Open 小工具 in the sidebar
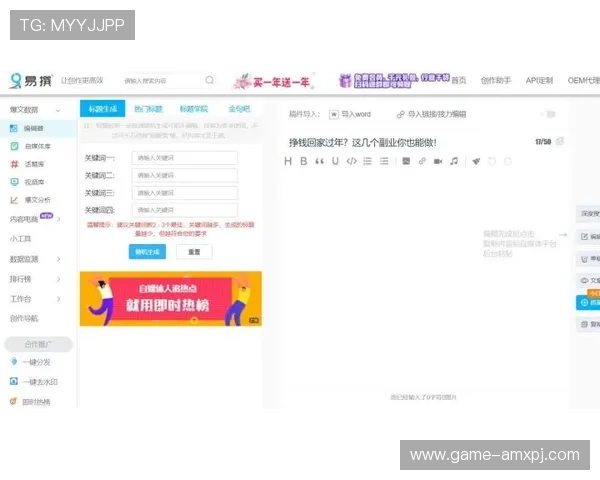This screenshot has width=600, height=480. pyautogui.click(x=20, y=239)
